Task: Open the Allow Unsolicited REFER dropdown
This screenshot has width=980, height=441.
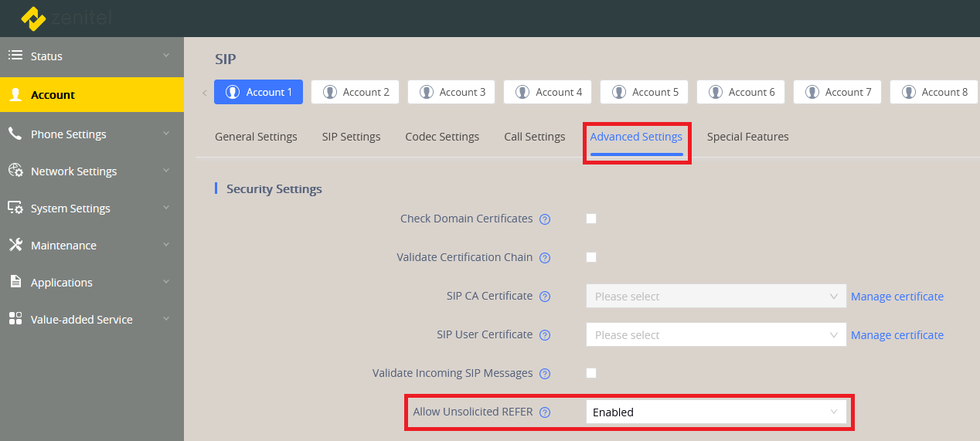Action: 716,412
